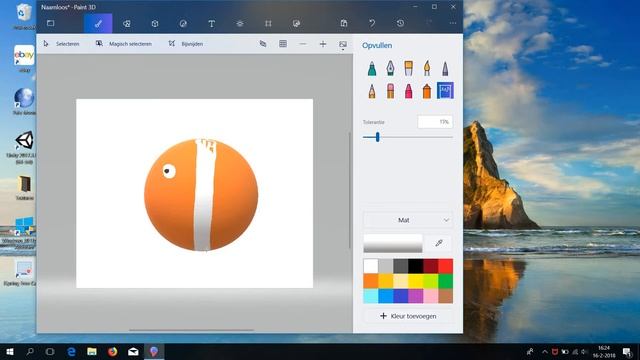Choose the dark red color swatch
Screen dimensions: 640x360
[x=431, y=266]
